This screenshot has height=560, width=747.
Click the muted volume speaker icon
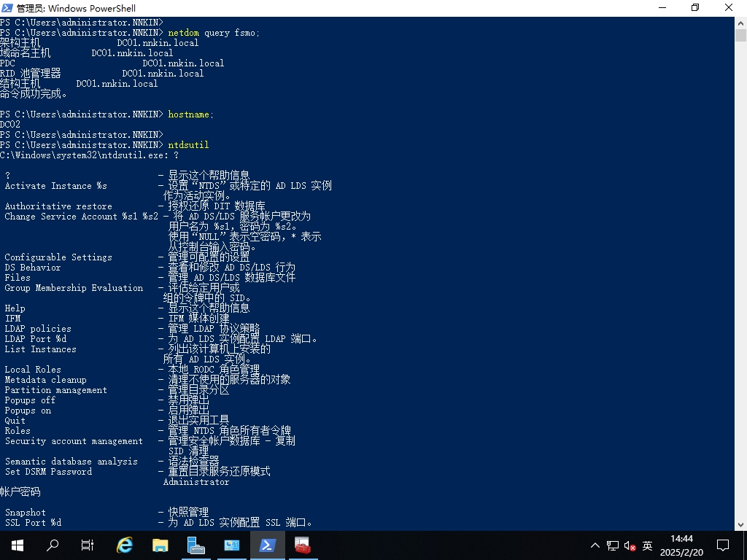tap(629, 545)
